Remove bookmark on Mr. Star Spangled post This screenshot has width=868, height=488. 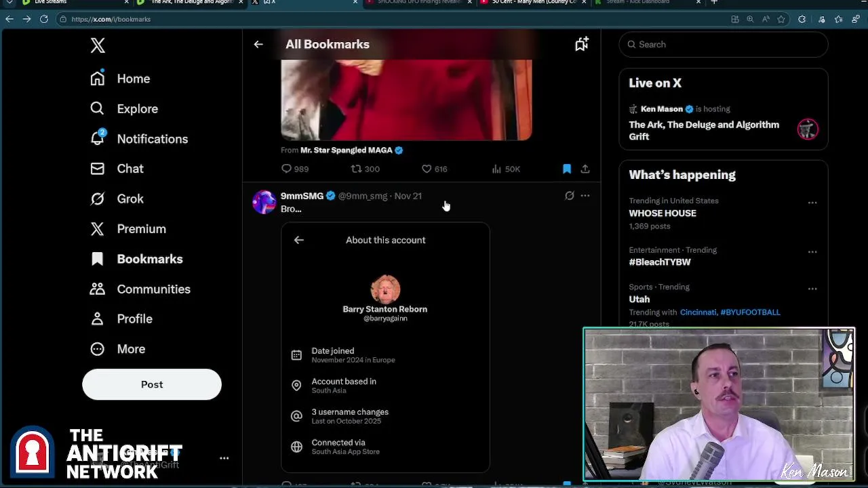567,169
